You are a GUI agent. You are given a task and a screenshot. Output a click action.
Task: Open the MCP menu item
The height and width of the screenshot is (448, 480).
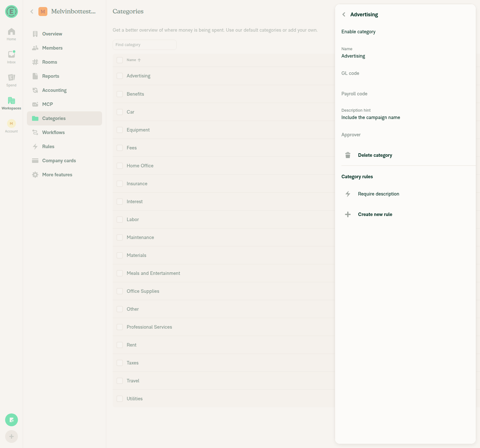[64, 104]
